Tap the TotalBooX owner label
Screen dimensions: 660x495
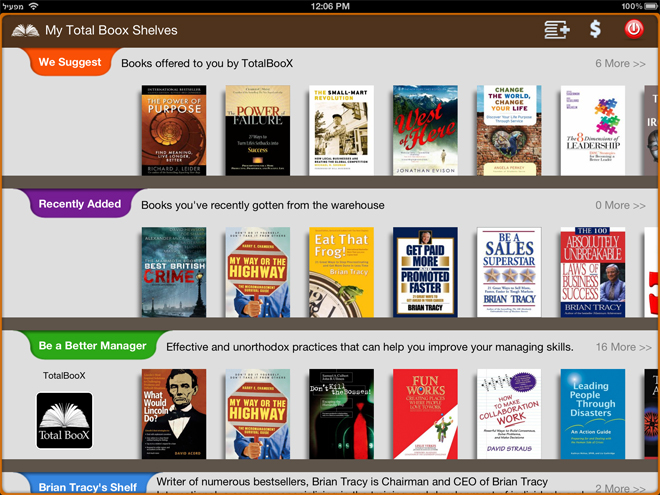coord(64,375)
